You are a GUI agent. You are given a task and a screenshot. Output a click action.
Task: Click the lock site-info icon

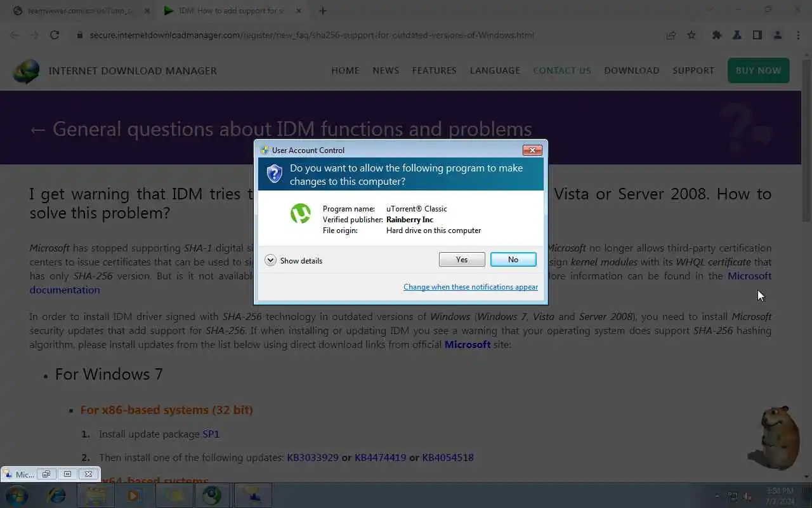point(80,35)
